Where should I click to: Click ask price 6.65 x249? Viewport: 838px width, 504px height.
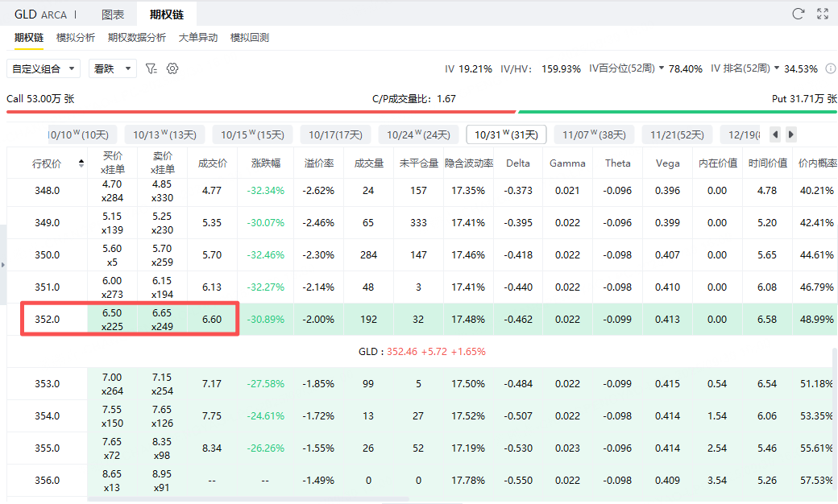[162, 320]
